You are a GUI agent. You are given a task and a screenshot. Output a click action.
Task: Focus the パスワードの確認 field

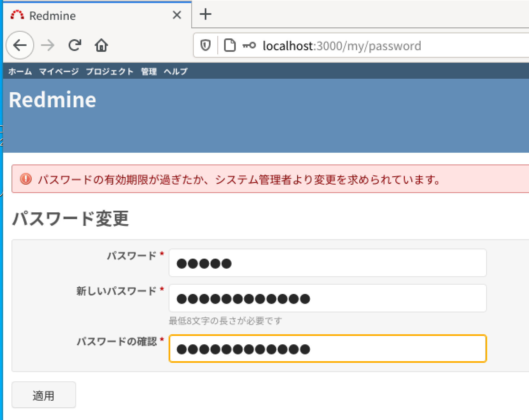click(x=328, y=349)
